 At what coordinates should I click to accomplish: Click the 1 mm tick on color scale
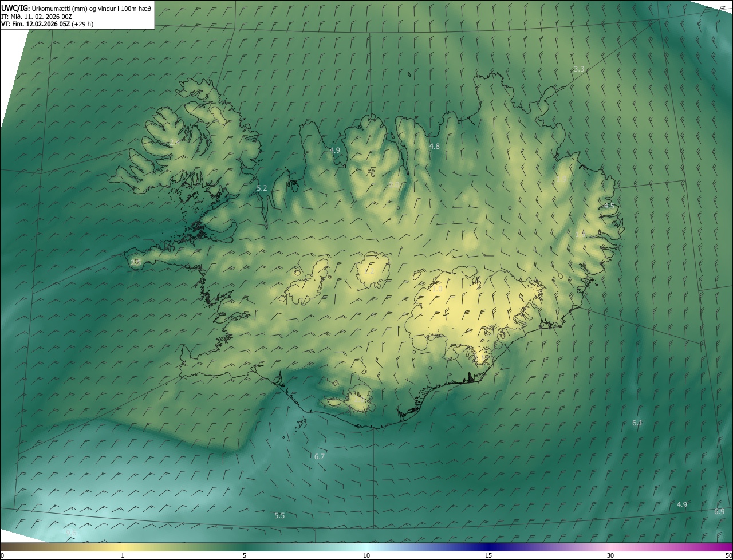point(123,555)
